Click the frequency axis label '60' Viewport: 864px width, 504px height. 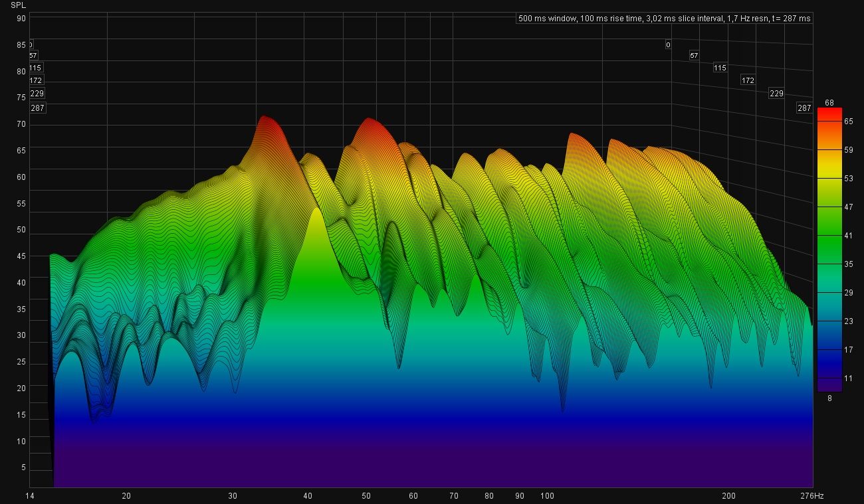coord(413,496)
